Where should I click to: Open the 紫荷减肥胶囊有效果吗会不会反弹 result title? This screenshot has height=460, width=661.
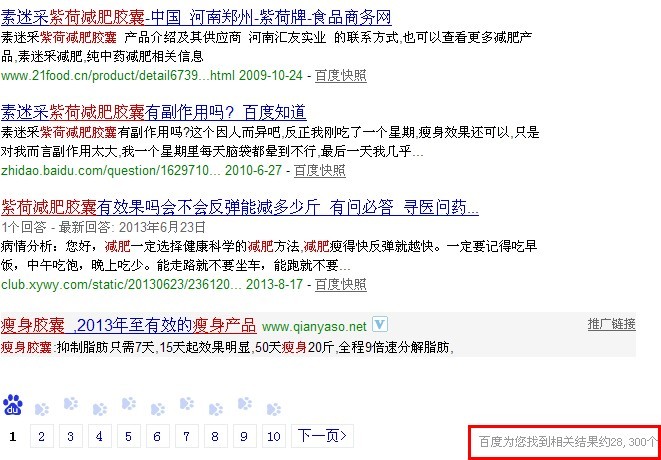(x=239, y=208)
